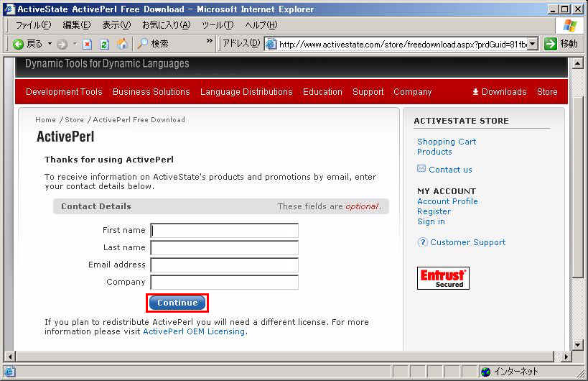
Task: Click vertical scrollbar up arrow
Action: (x=578, y=63)
